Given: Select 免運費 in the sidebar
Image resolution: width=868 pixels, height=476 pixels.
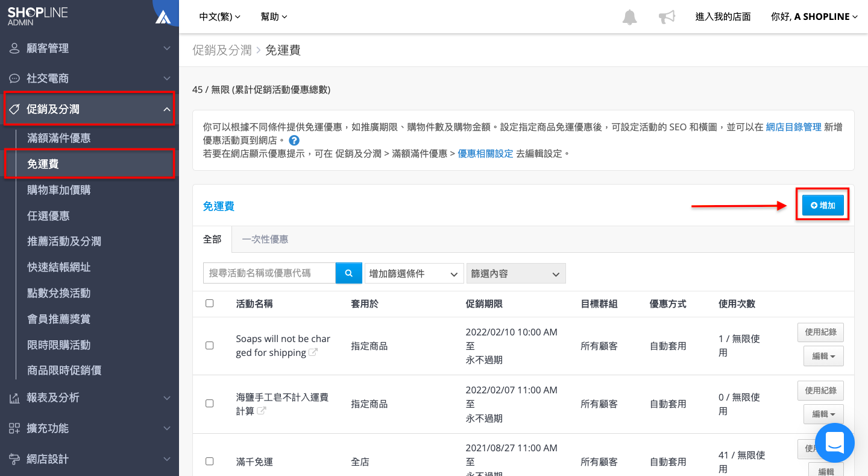Looking at the screenshot, I should 43,164.
